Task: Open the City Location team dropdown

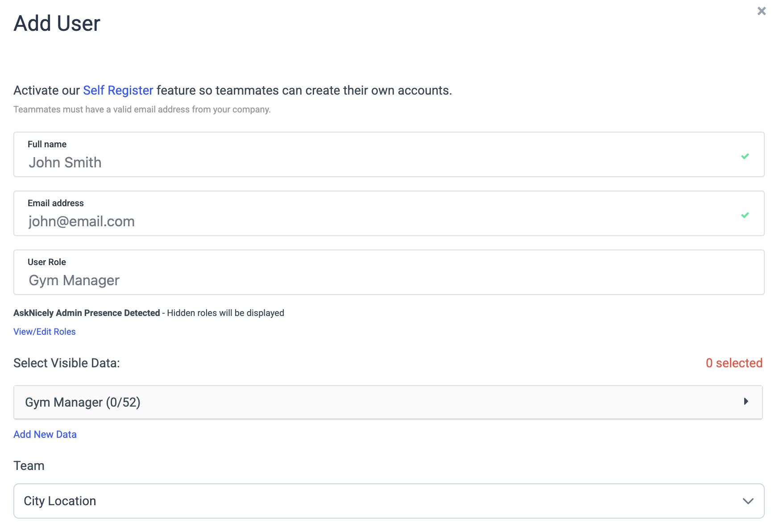Action: (357, 501)
